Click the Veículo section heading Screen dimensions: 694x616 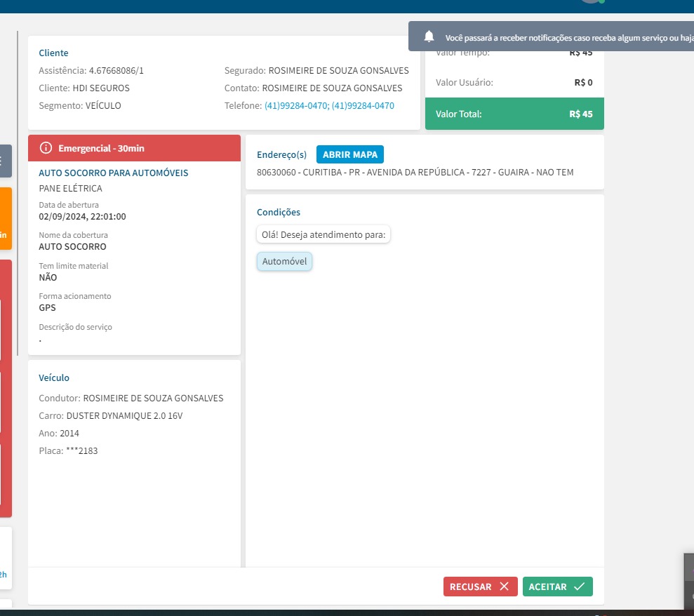(x=54, y=378)
